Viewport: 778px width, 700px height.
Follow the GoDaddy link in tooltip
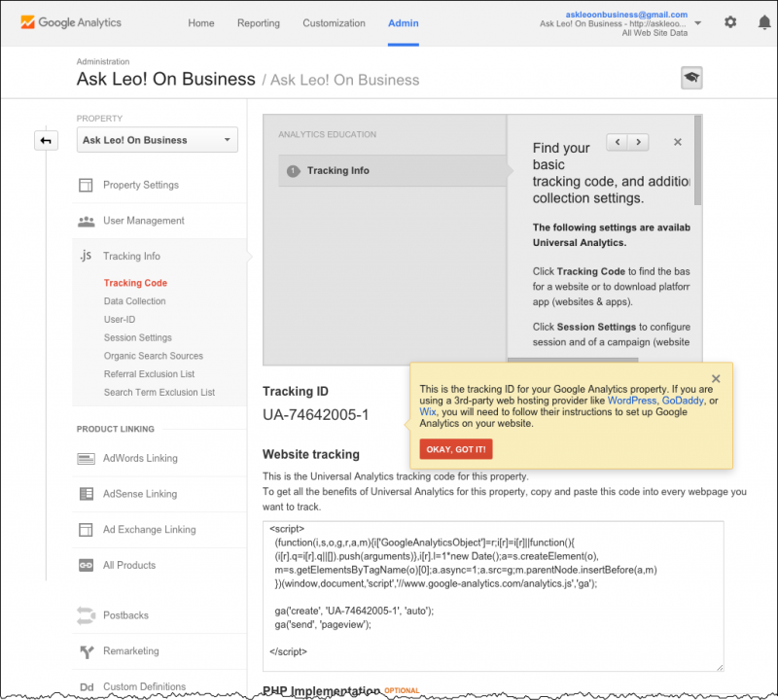(683, 401)
